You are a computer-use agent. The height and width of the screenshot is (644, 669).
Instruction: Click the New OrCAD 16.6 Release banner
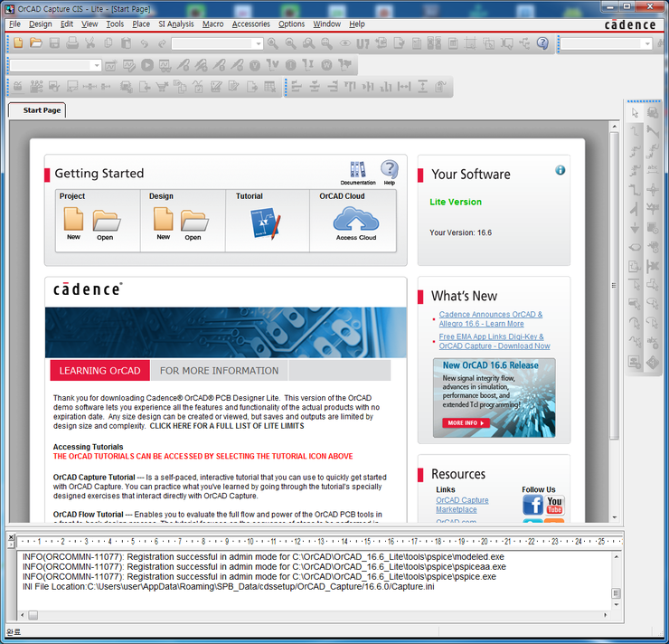495,398
